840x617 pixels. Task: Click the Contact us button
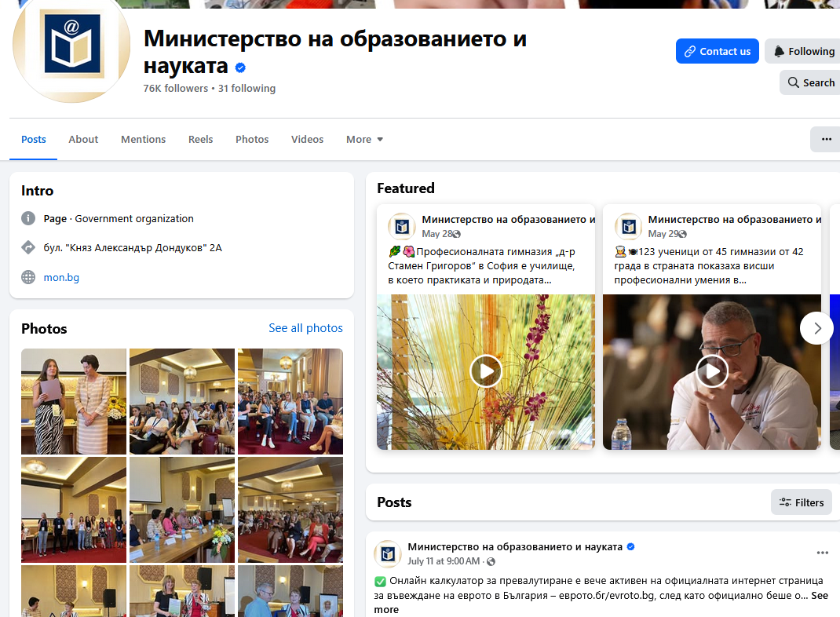click(x=718, y=52)
